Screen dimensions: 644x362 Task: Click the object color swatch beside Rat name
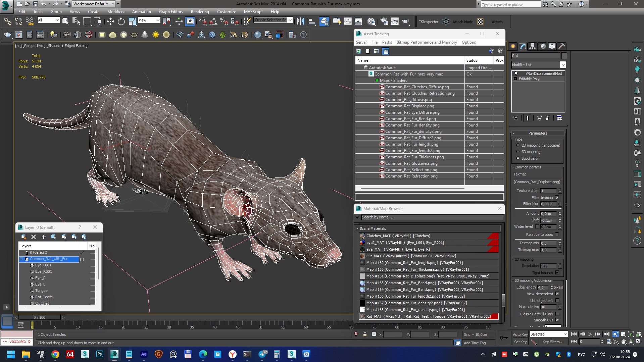pyautogui.click(x=564, y=56)
